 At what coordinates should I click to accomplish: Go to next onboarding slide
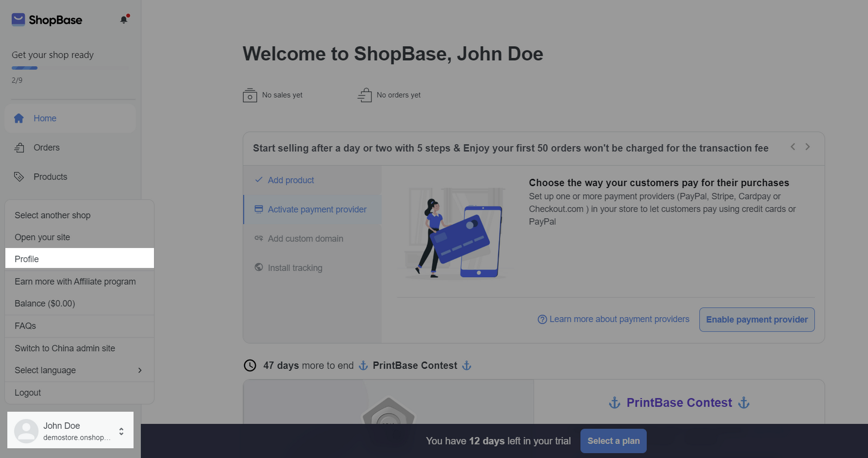coord(808,147)
